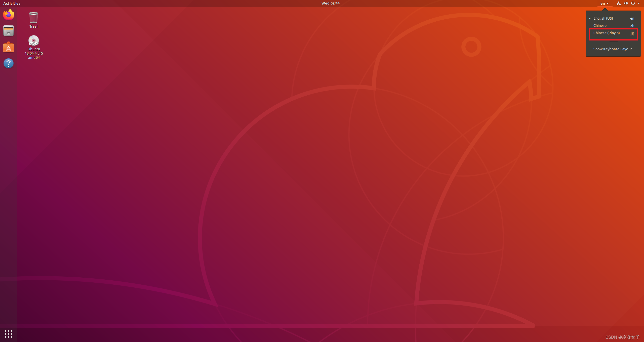Click the Wed 02:44 clock to open calendar
The height and width of the screenshot is (342, 644).
[330, 3]
